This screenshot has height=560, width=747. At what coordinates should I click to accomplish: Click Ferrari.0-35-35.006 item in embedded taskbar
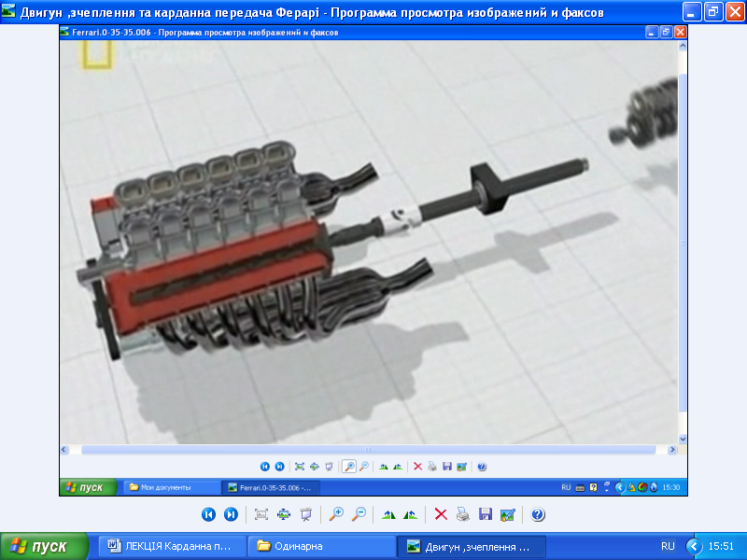(271, 487)
